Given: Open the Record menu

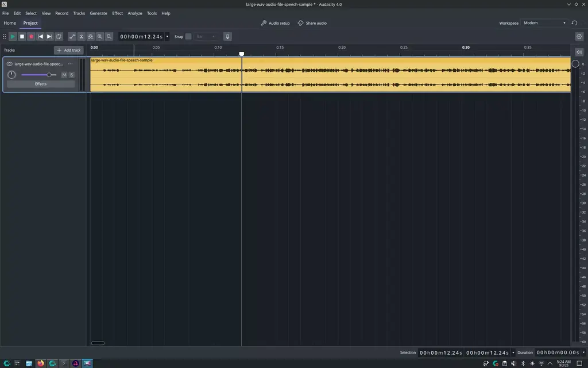Looking at the screenshot, I should 62,13.
